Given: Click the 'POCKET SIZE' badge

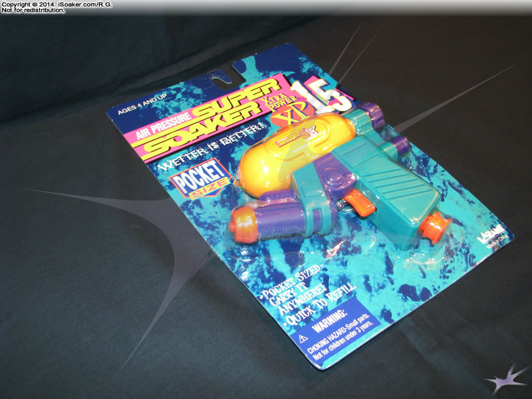Looking at the screenshot, I should click(x=201, y=179).
